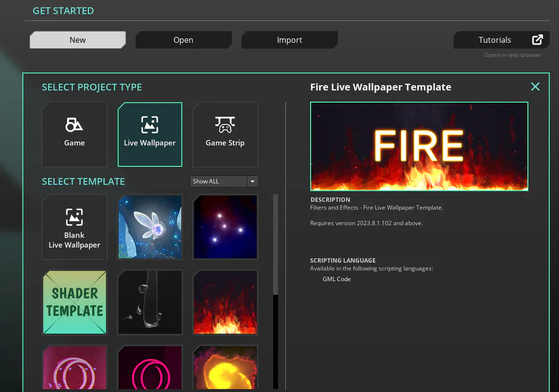The height and width of the screenshot is (392, 559).
Task: Click the 'Requires version 2023.8.1.102 and above.' text
Action: pos(366,223)
